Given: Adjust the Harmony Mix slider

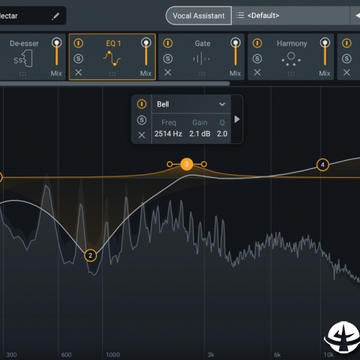Looking at the screenshot, I should [x=325, y=53].
